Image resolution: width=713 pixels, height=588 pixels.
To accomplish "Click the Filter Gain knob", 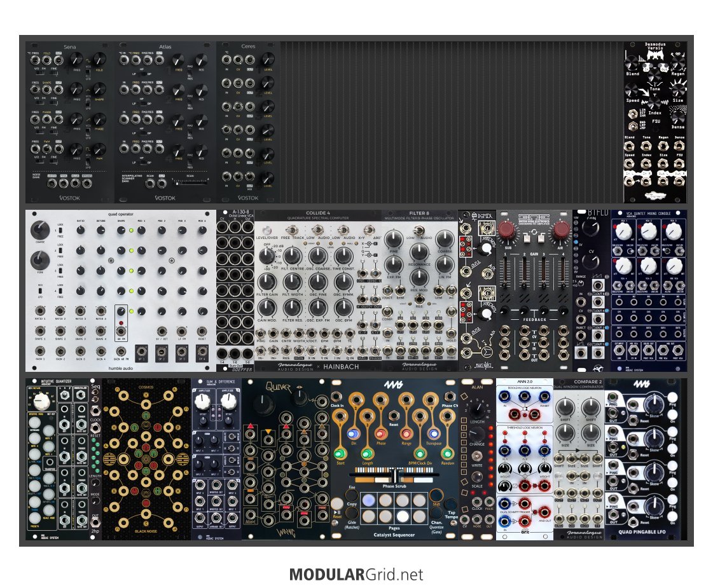I will pos(267,283).
